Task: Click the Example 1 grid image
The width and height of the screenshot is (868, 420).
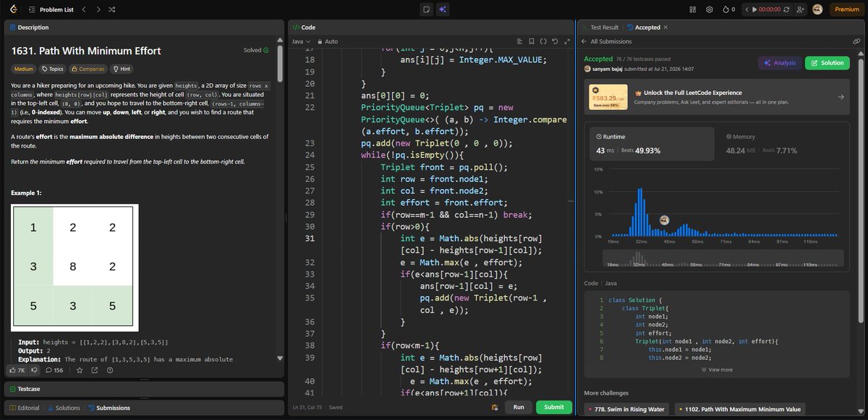Action: tap(75, 268)
